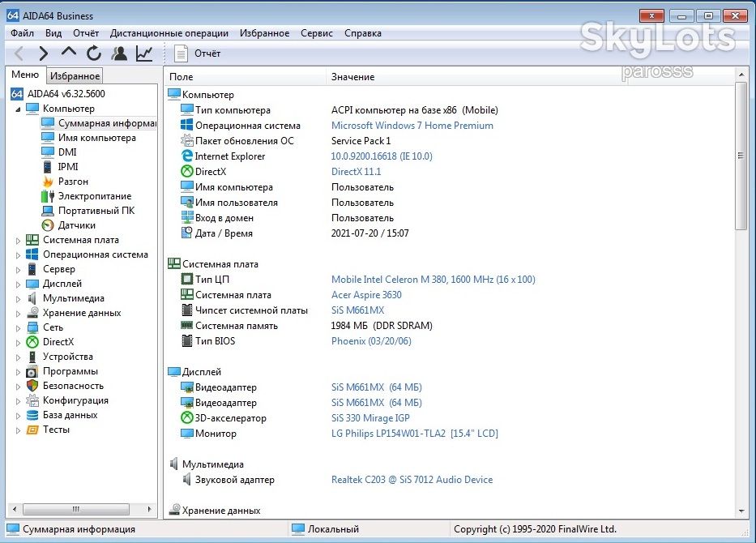Screen dimensions: 756x543
Task: Open the Файл menu
Action: click(22, 33)
